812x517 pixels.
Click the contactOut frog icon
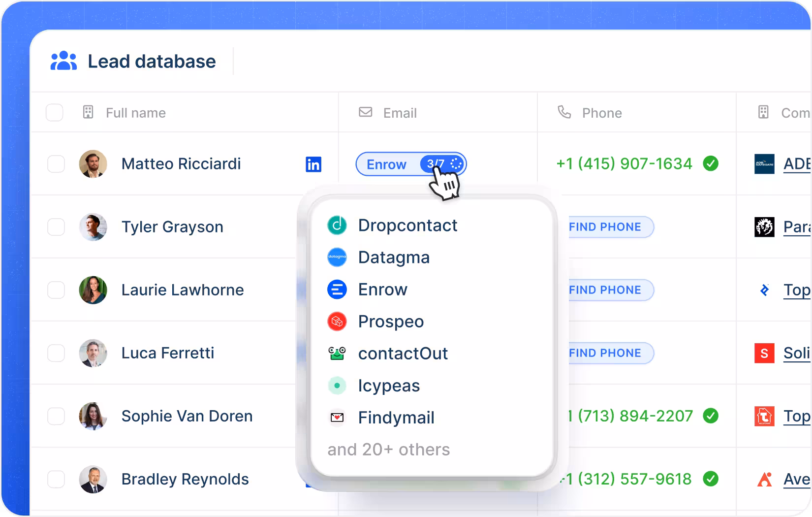pos(337,354)
